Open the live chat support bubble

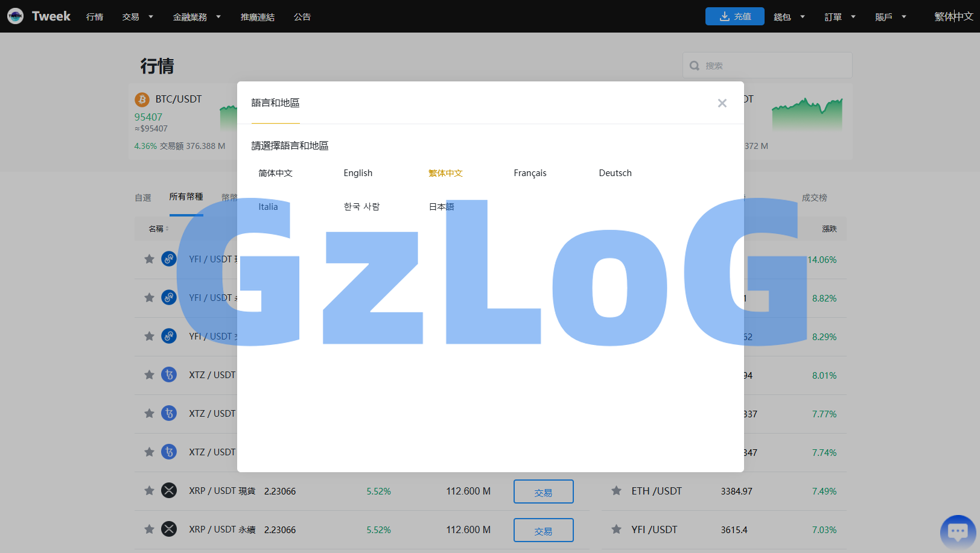point(957,531)
